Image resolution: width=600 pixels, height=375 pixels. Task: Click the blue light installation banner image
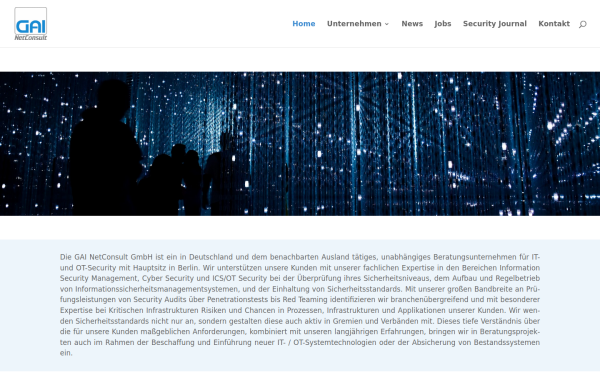[x=300, y=143]
